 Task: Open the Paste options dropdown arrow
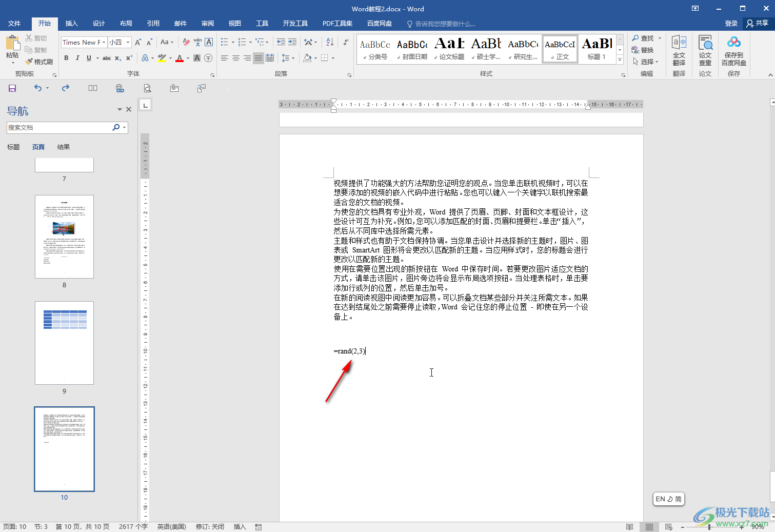(x=12, y=63)
